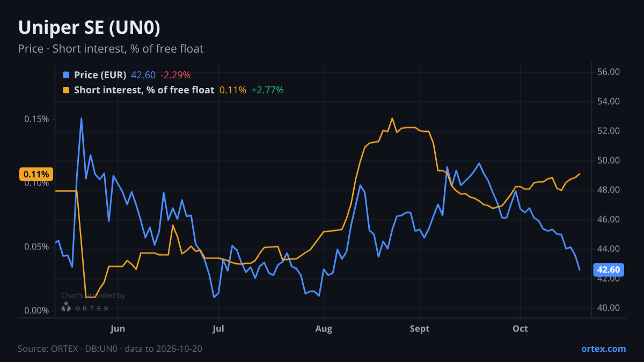
Task: Click the Uniper SE (UN0) chart title
Action: click(89, 27)
